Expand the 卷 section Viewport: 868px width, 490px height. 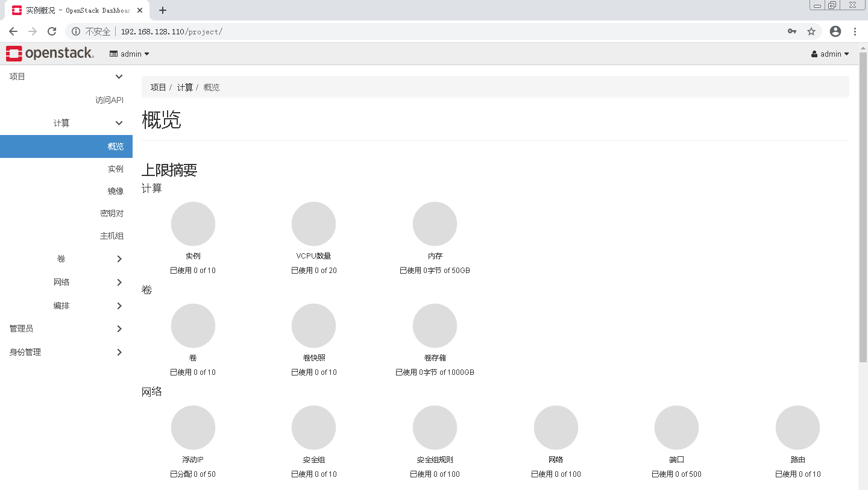point(66,259)
